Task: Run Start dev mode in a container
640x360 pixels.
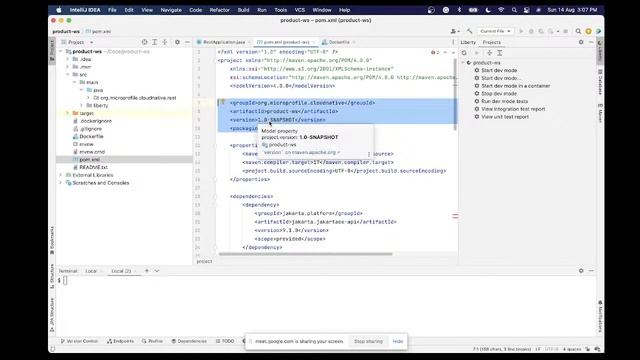Action: pyautogui.click(x=516, y=86)
